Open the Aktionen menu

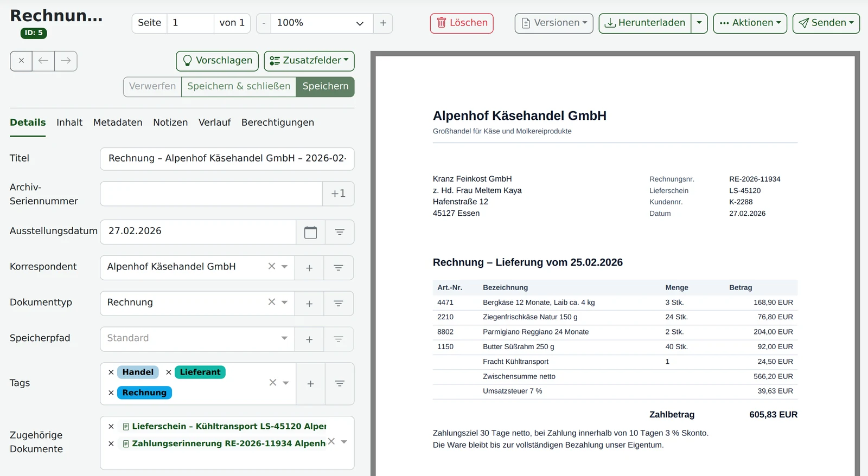tap(750, 23)
